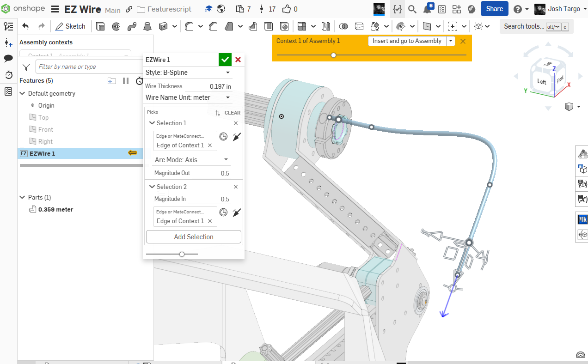Select the Right plane
588x364 pixels.
[x=45, y=141]
